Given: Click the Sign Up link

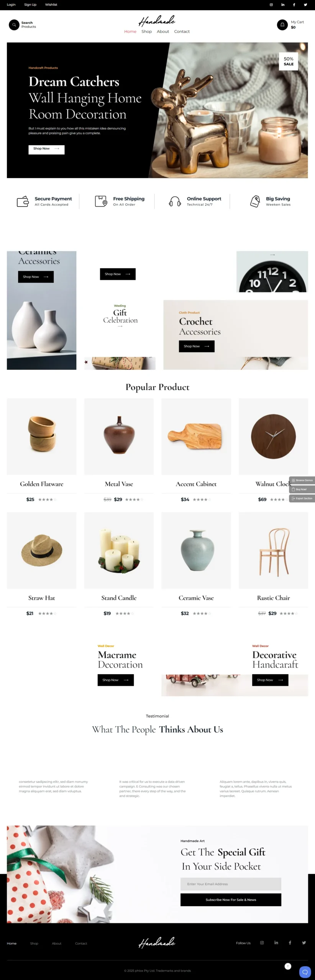Looking at the screenshot, I should point(30,5).
